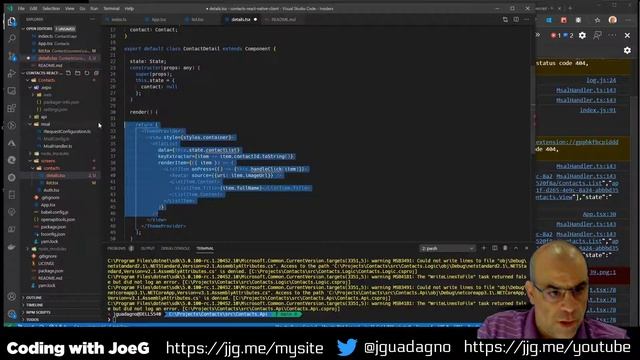Open the browser profile avatar
This screenshot has width=640, height=360.
pos(612,20)
